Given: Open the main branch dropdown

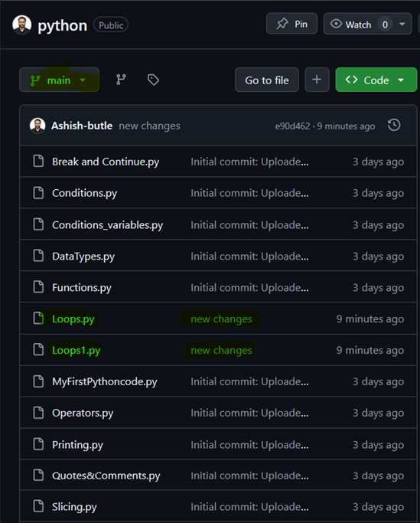Looking at the screenshot, I should click(60, 80).
